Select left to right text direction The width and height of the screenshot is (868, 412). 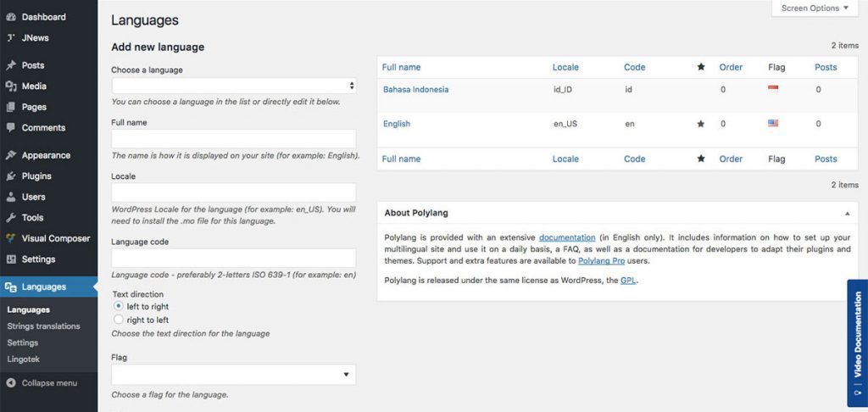coord(119,306)
